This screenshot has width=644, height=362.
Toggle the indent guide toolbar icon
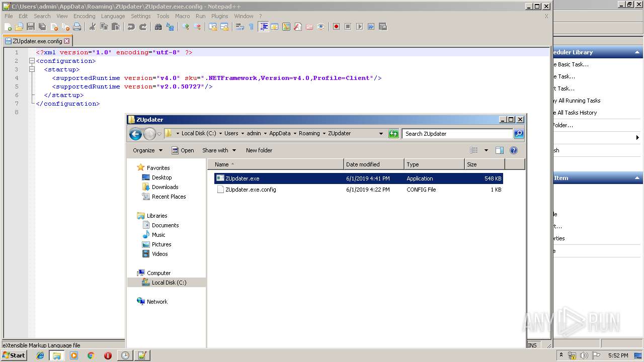pos(263,27)
